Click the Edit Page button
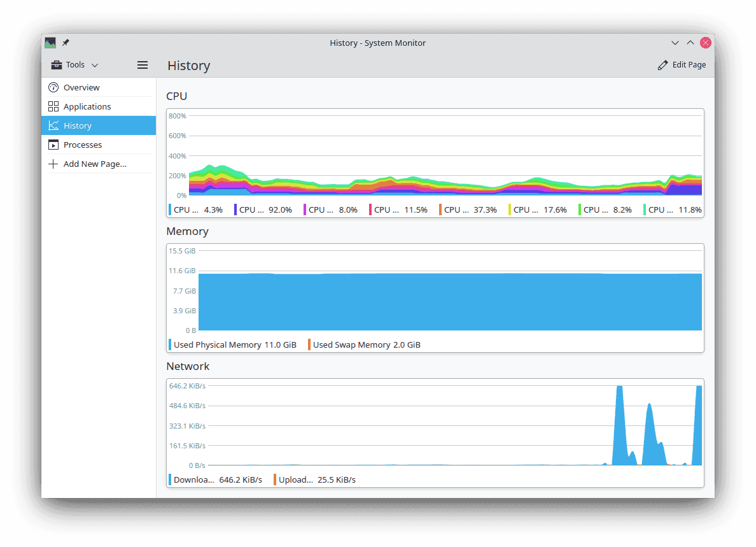The width and height of the screenshot is (756, 547). pos(682,64)
